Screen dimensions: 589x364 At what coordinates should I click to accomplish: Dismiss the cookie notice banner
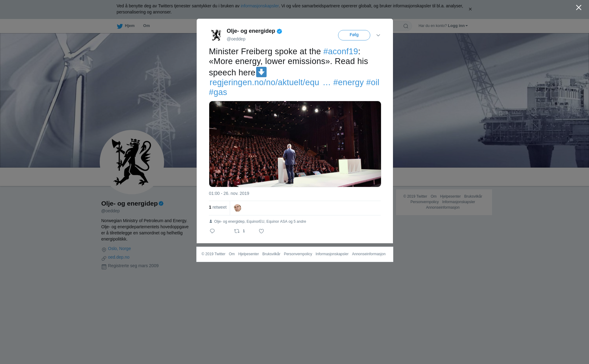pos(470,9)
